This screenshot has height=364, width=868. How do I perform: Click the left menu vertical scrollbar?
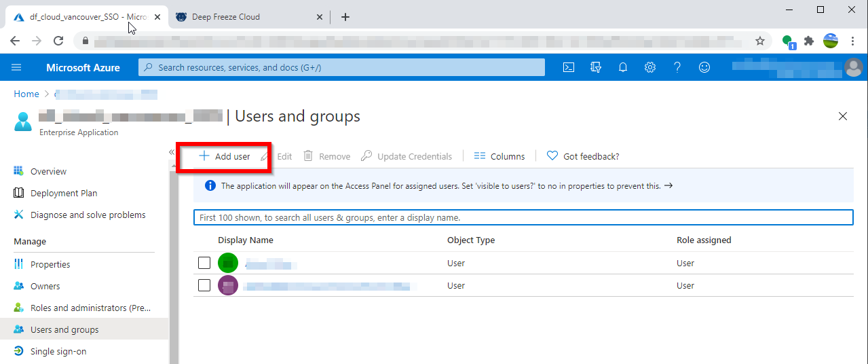(x=174, y=272)
